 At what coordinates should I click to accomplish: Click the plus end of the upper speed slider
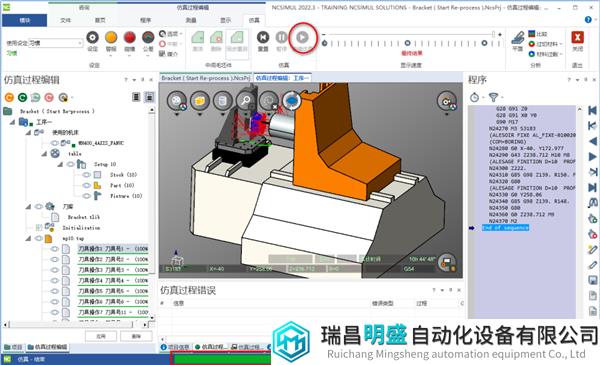(x=500, y=34)
